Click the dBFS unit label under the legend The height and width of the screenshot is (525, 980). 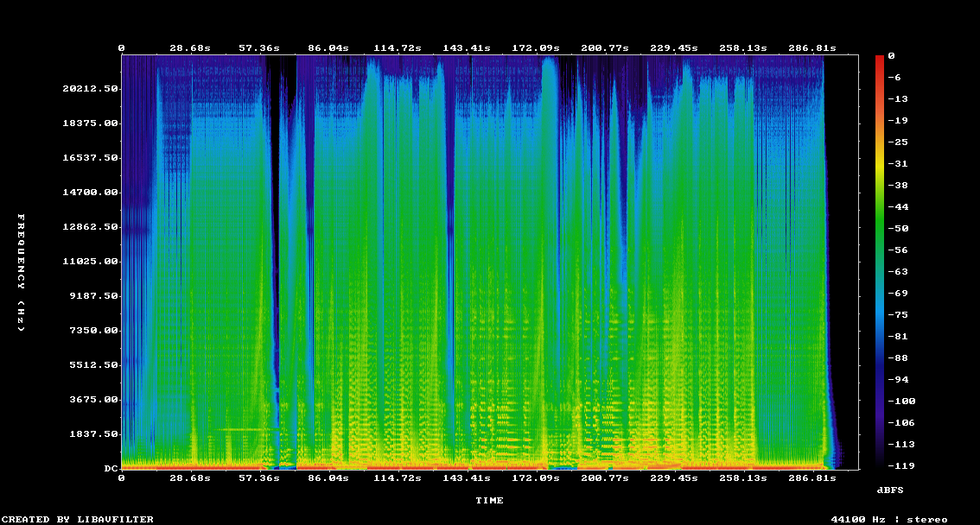click(890, 490)
